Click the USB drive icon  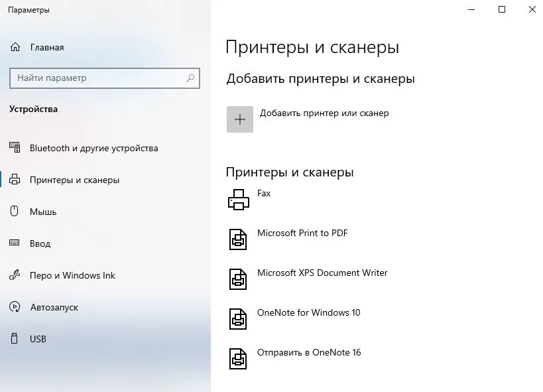14,338
